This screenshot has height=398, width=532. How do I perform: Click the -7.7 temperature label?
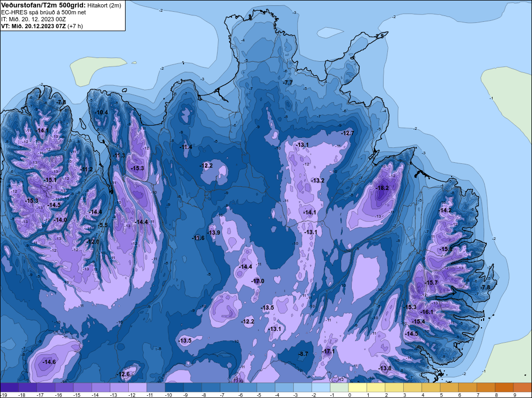[288, 83]
